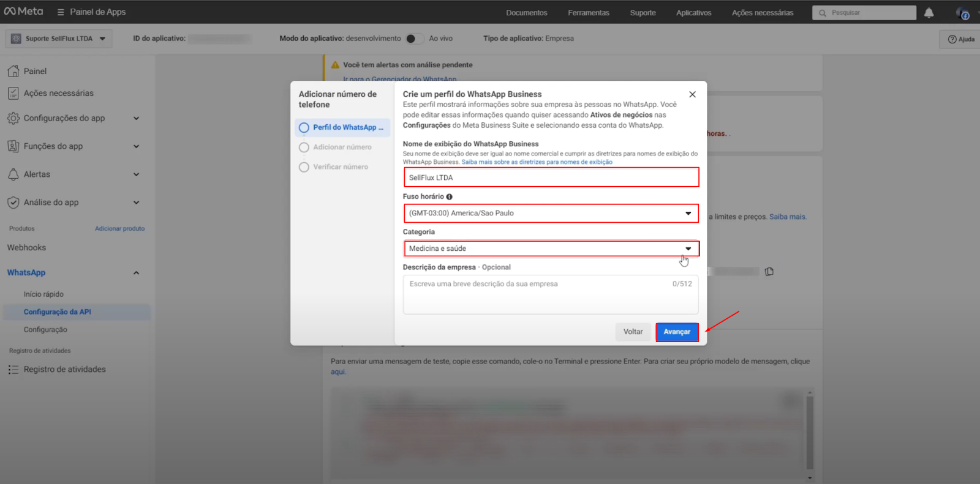Click the Painel home icon

point(13,72)
